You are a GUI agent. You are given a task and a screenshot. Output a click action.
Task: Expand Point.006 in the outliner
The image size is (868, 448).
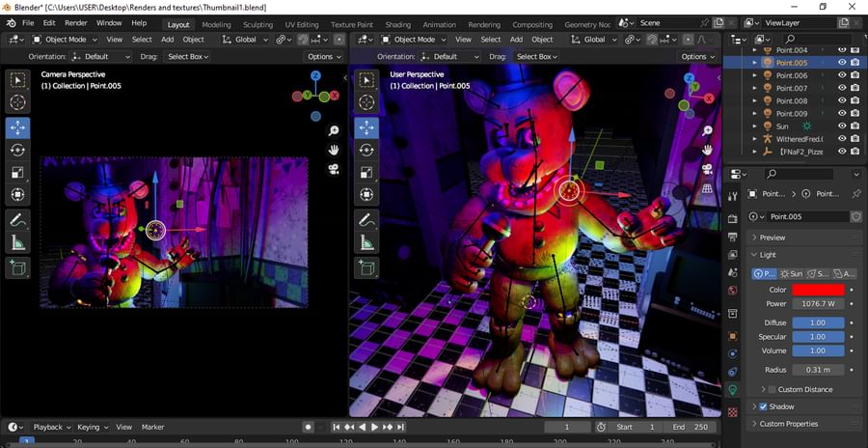tap(754, 75)
